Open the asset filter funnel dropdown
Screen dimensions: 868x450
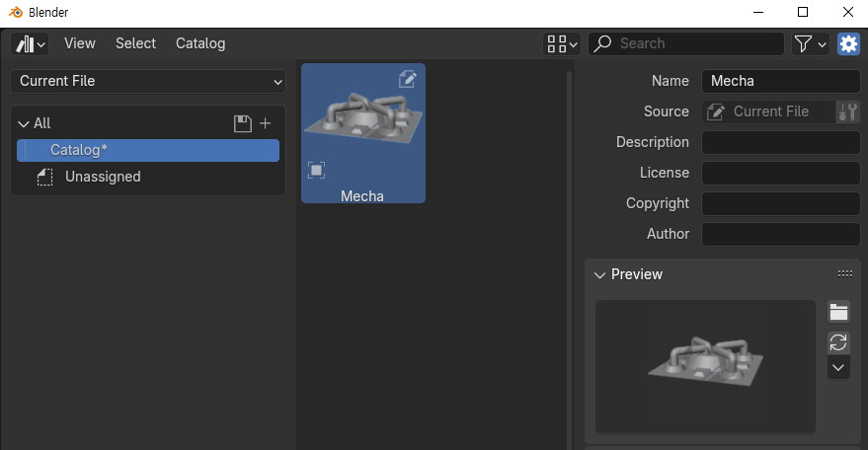(810, 43)
